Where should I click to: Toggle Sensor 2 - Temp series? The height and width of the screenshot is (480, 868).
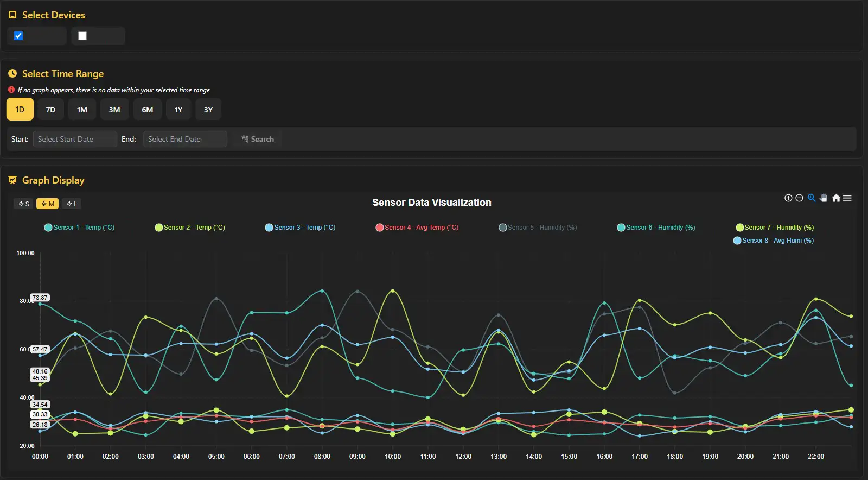[190, 228]
